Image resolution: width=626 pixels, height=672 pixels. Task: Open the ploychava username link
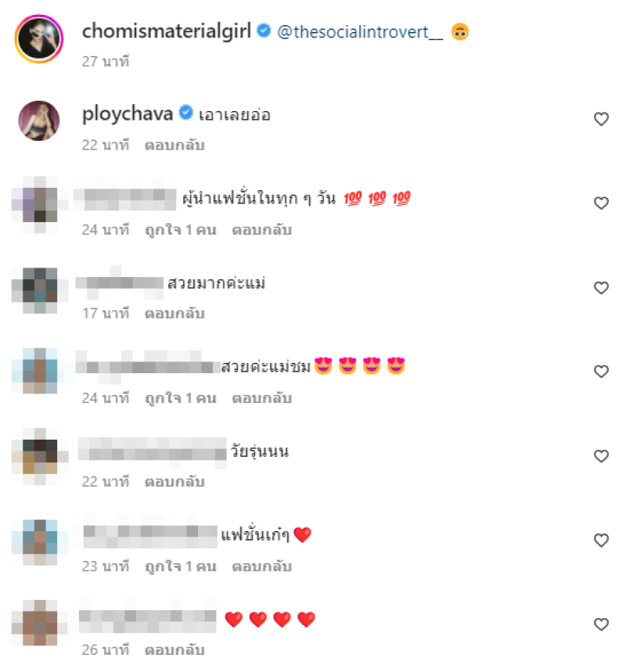[x=128, y=114]
